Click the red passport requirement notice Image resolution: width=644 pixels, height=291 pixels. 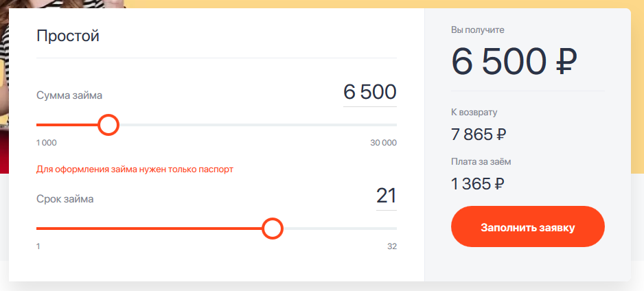click(x=135, y=169)
